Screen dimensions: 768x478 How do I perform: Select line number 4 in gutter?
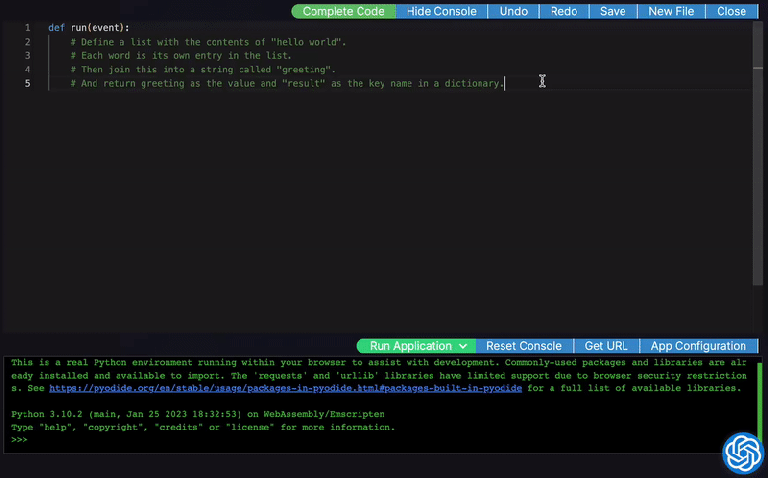tap(27, 70)
